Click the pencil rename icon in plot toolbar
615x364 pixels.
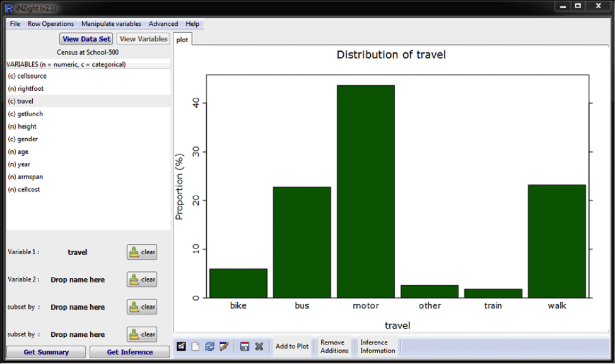pos(223,346)
